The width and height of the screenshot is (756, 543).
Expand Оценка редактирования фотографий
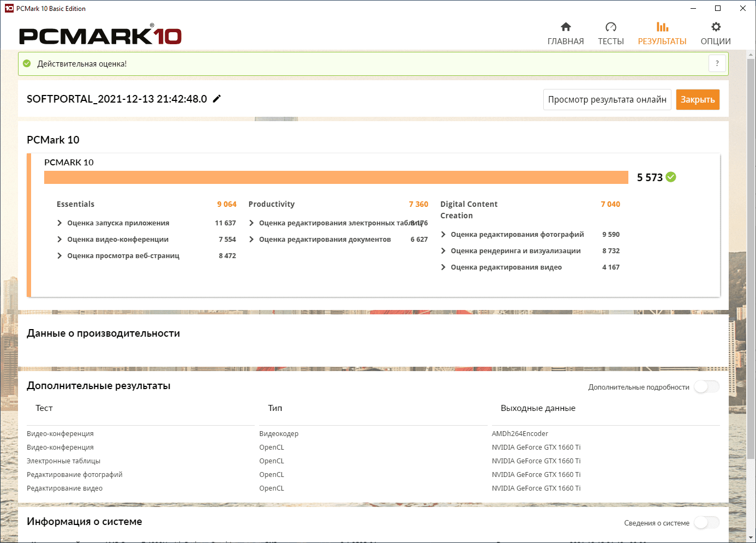point(443,235)
